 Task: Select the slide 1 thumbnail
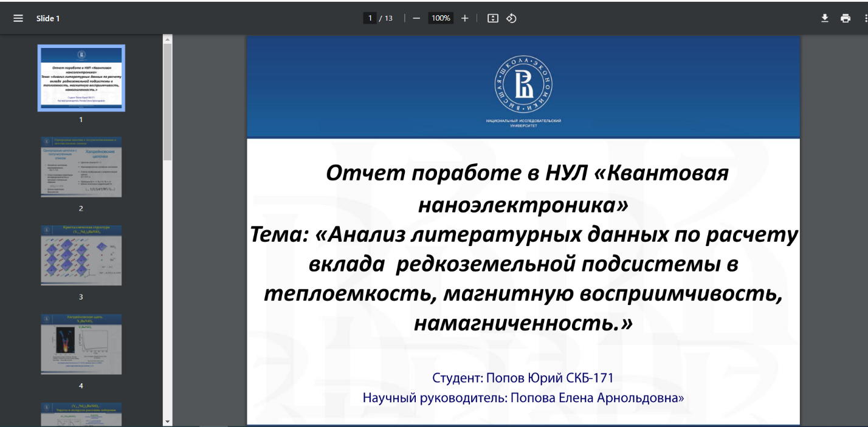point(81,78)
